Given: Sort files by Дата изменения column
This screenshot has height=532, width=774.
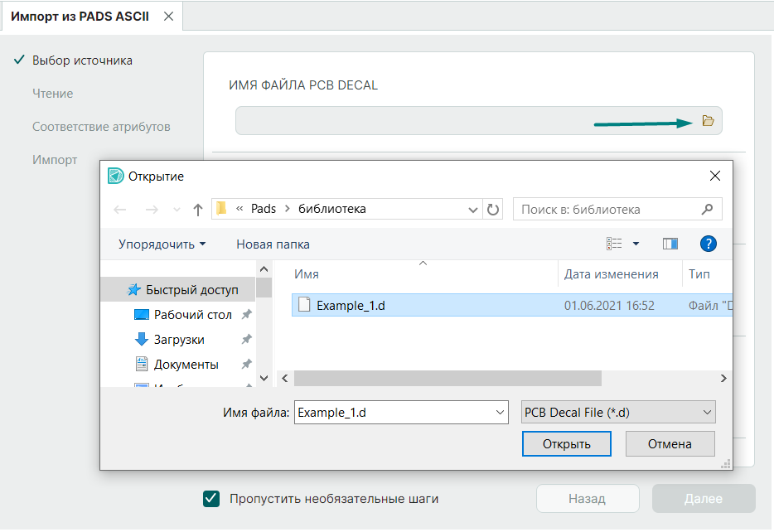Looking at the screenshot, I should 611,274.
